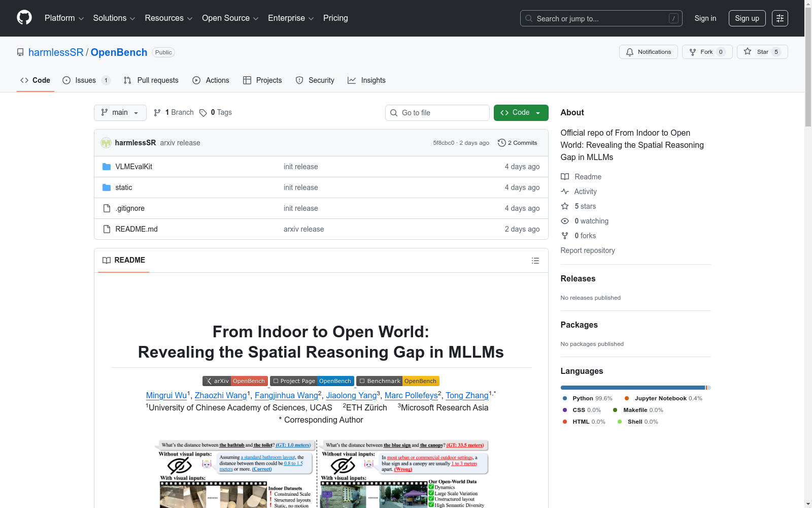Focus the Go to file input

437,113
